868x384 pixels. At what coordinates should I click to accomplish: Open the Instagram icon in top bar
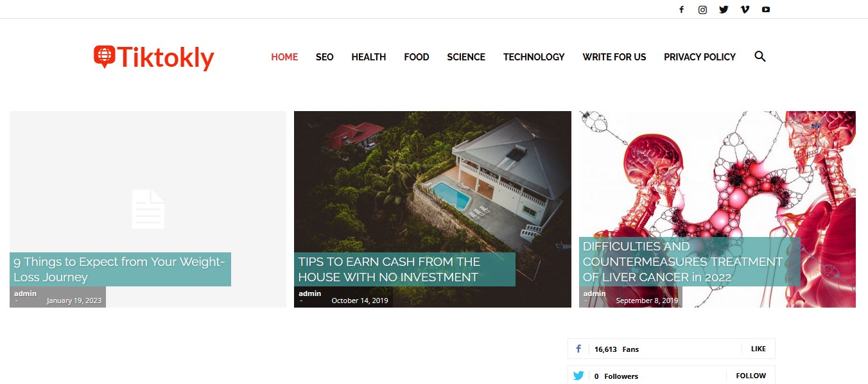[703, 10]
